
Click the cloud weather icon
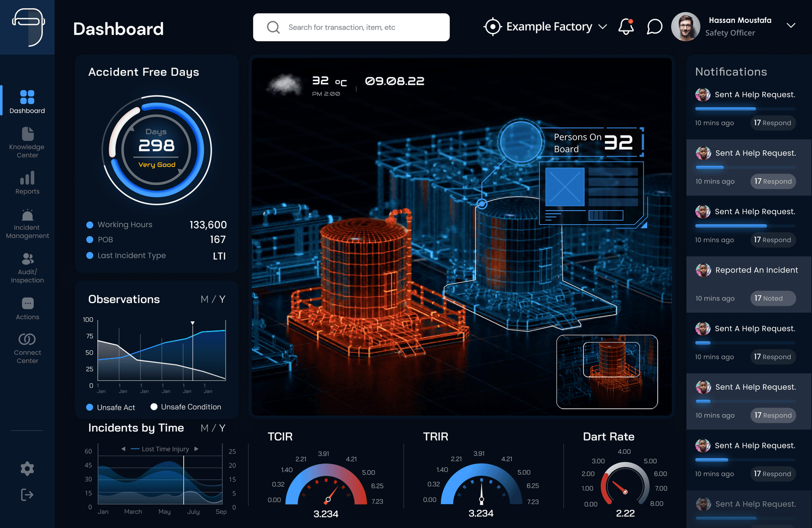[285, 85]
